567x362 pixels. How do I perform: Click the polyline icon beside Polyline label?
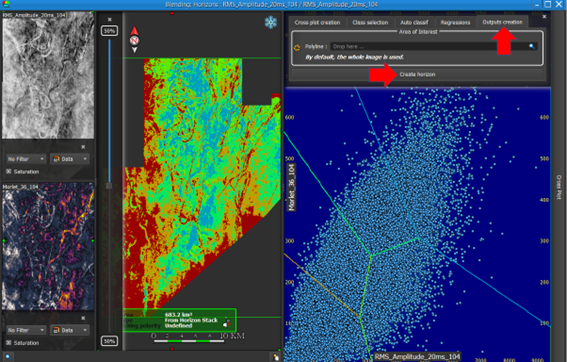coord(297,47)
